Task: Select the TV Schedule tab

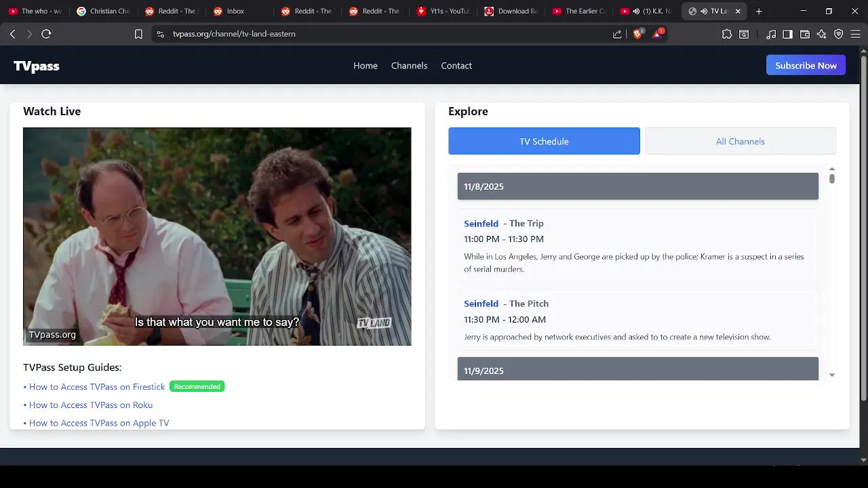Action: 544,141
